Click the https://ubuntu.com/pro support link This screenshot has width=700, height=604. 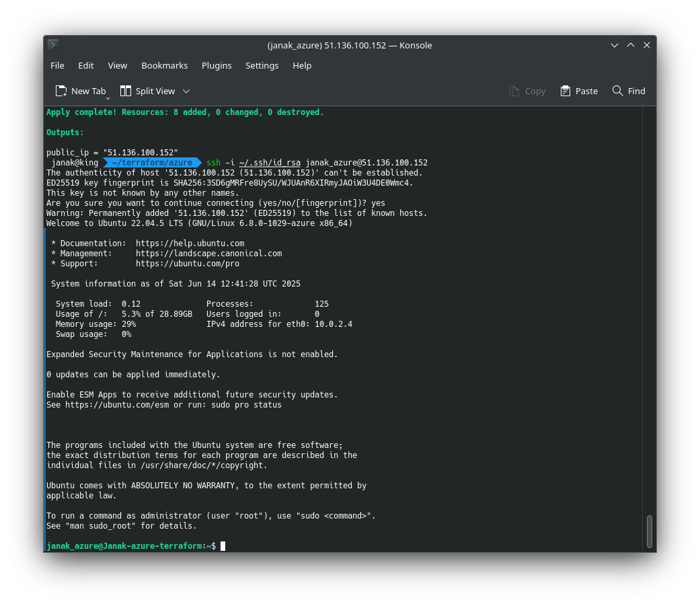coord(187,264)
